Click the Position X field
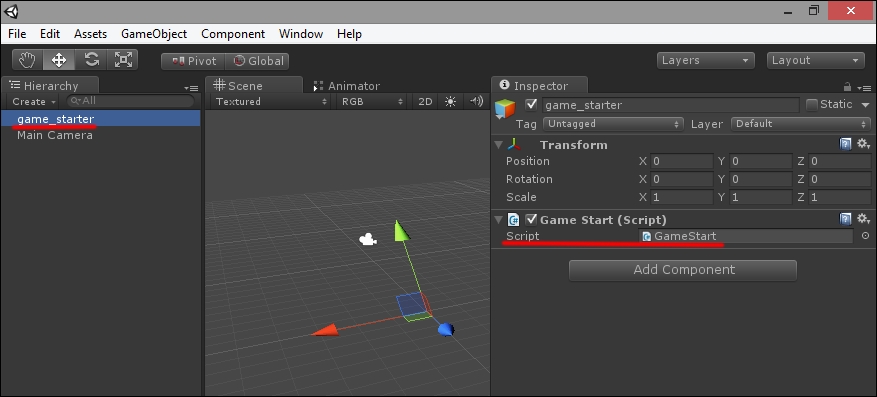 (681, 161)
